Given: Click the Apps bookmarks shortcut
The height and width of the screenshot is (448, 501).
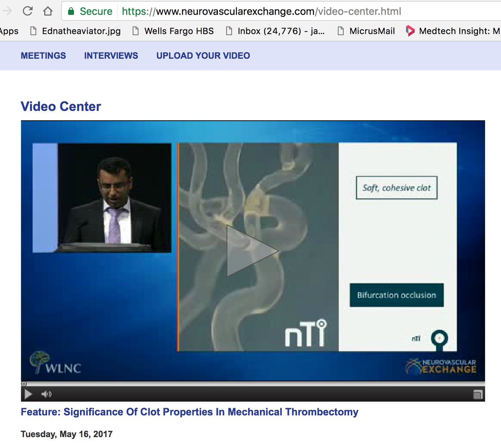Looking at the screenshot, I should (x=9, y=31).
